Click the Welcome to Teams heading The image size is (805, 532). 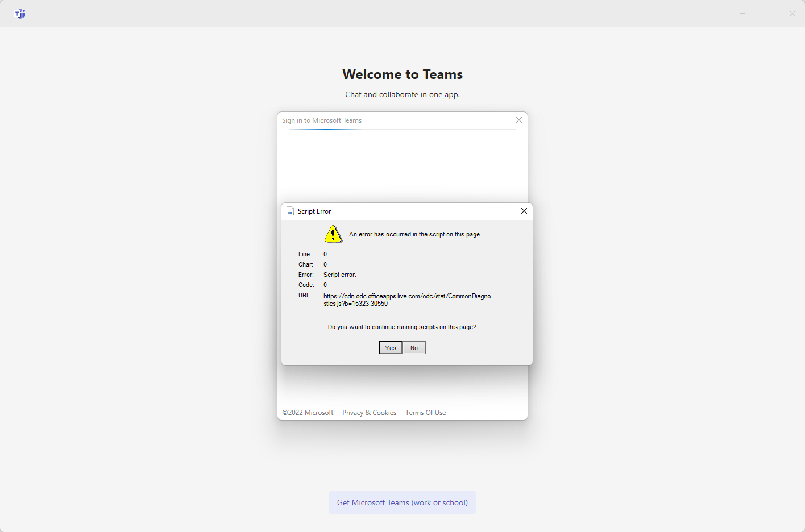pyautogui.click(x=402, y=74)
